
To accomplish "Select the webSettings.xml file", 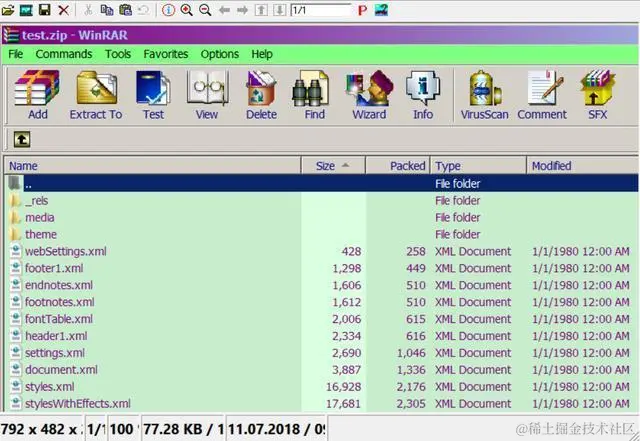I will (x=322, y=251).
